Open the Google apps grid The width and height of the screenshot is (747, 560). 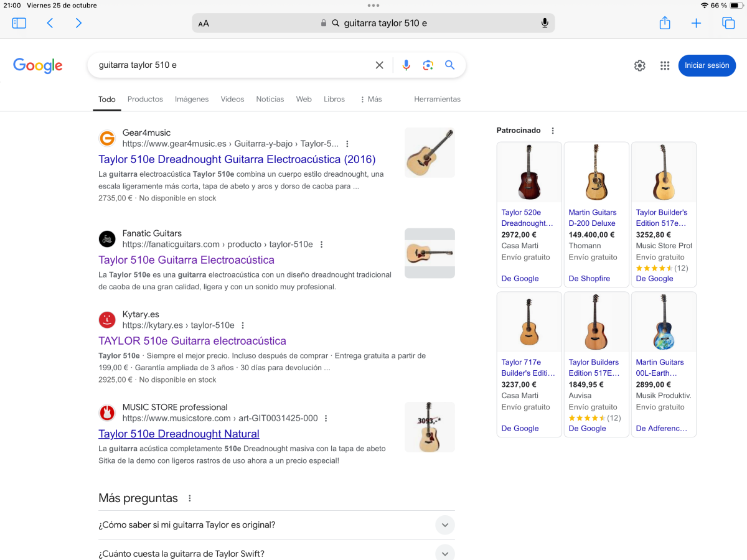(x=664, y=65)
